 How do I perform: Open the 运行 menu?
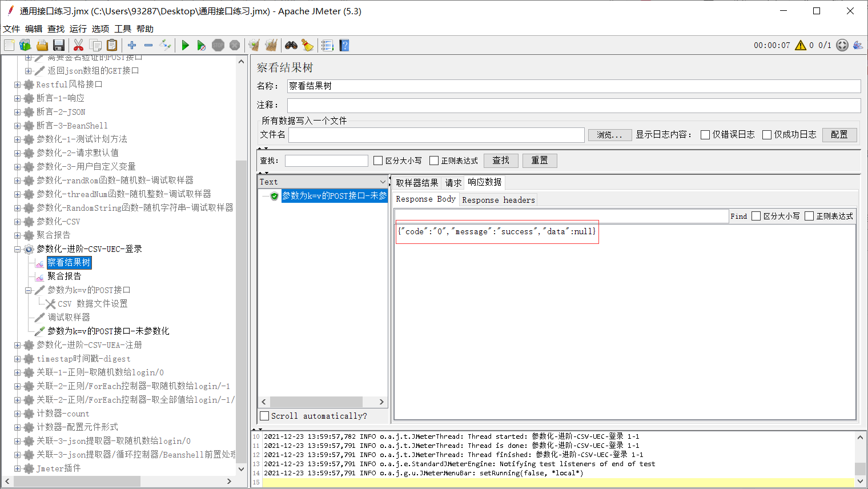pos(78,29)
